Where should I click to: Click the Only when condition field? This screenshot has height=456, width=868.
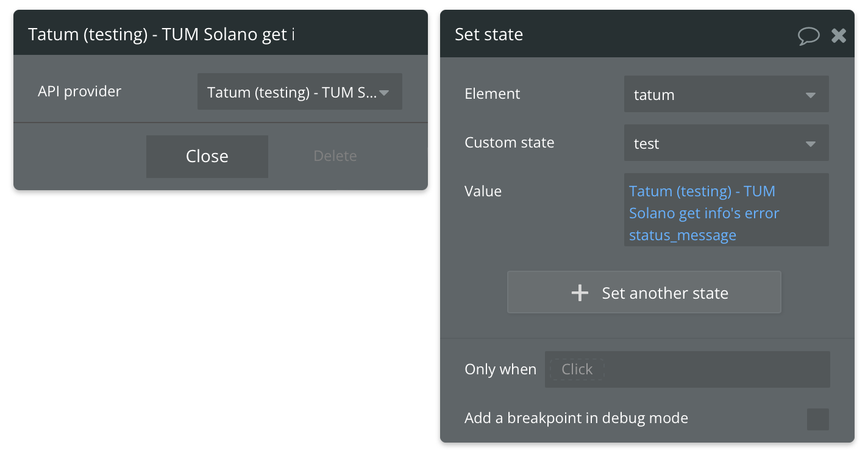tap(688, 369)
